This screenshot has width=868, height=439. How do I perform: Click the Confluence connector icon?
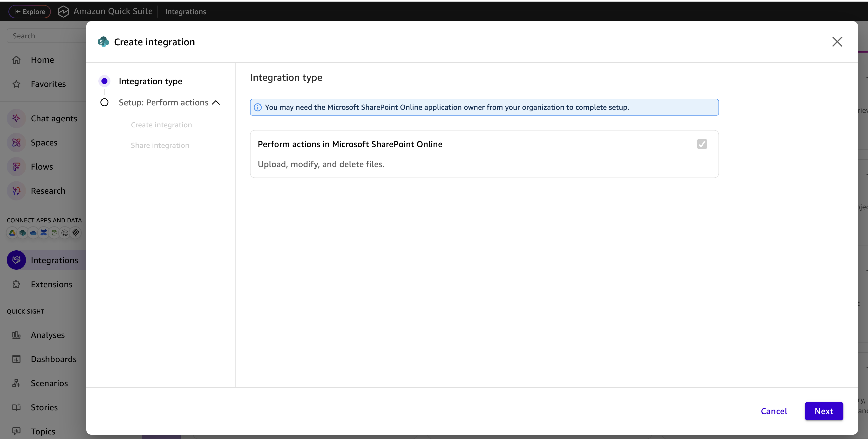click(x=44, y=233)
